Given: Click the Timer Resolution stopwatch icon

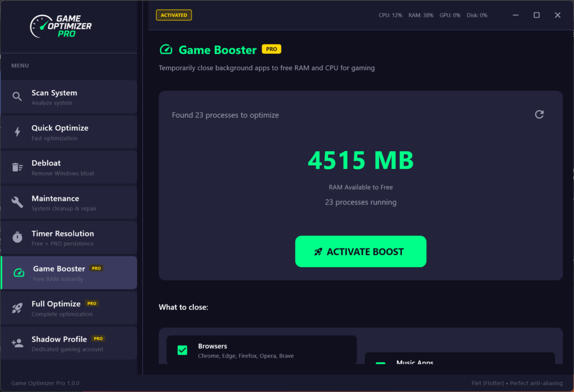Looking at the screenshot, I should coord(17,238).
